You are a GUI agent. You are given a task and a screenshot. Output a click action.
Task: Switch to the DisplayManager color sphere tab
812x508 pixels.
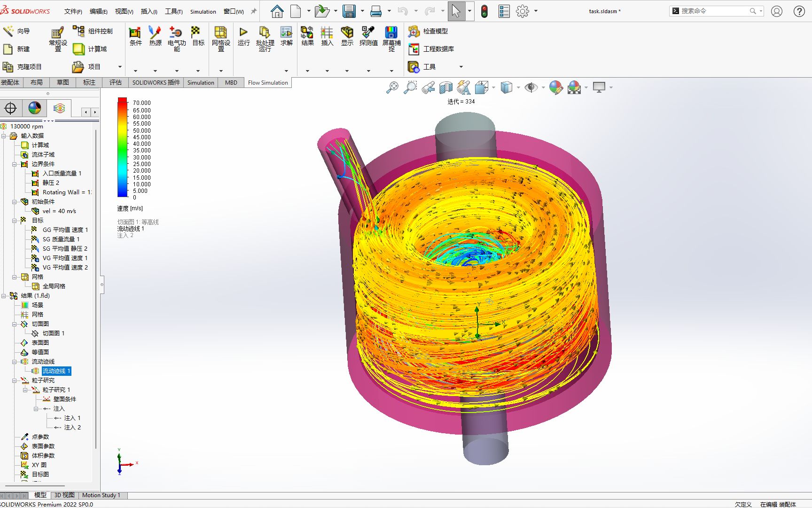click(35, 109)
